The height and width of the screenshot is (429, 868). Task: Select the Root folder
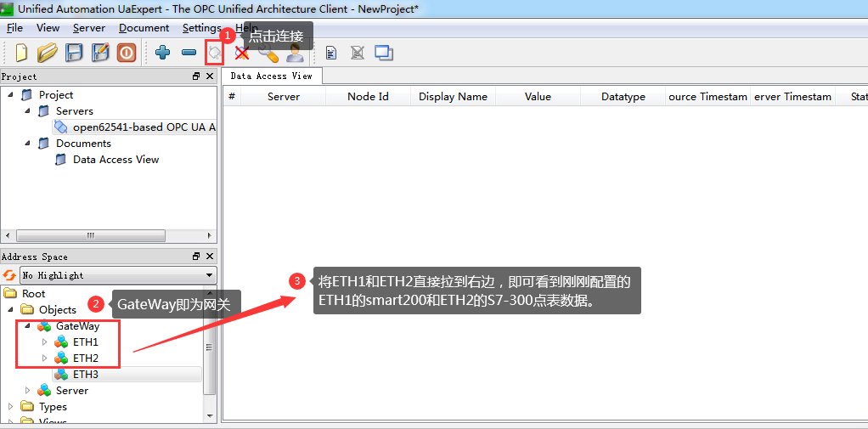pos(33,293)
